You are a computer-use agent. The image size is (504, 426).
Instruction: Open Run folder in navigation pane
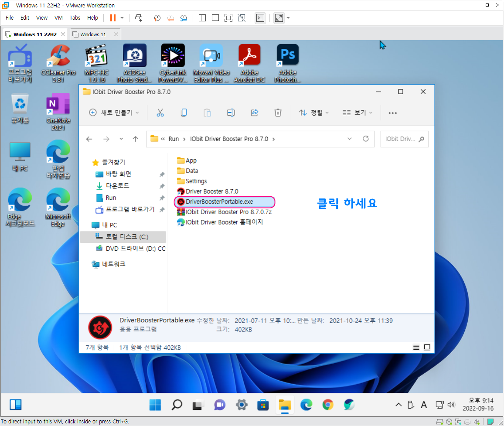(x=106, y=198)
